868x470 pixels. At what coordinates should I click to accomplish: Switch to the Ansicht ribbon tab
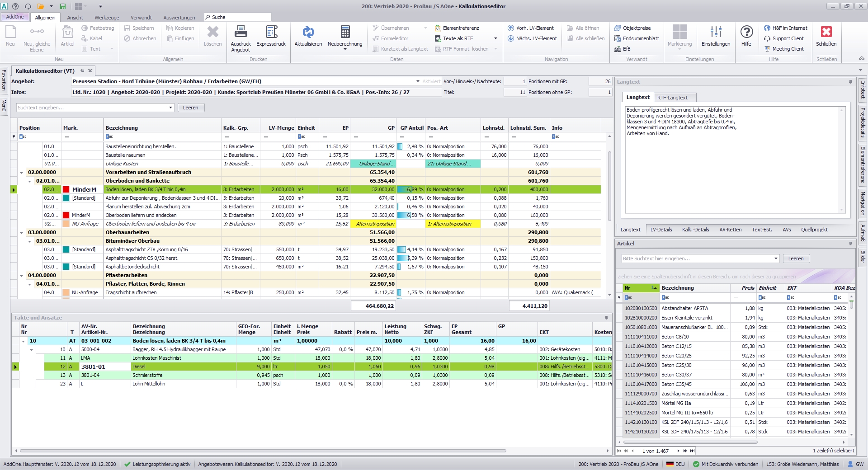pos(75,18)
